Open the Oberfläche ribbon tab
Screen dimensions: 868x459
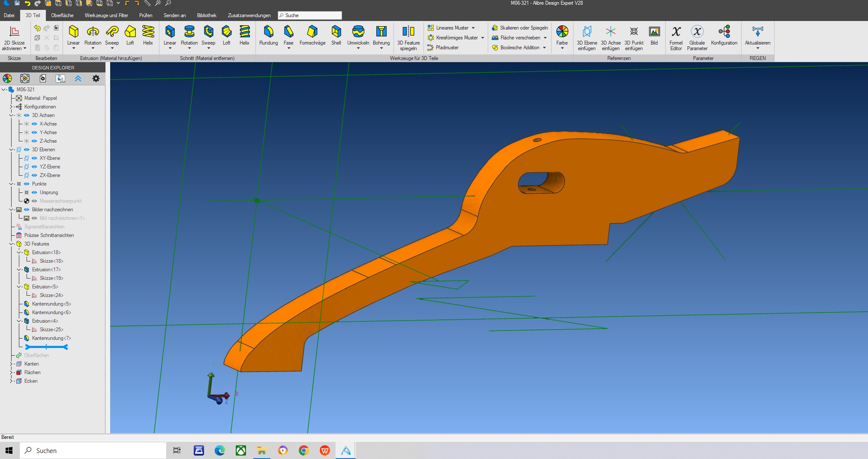(62, 15)
